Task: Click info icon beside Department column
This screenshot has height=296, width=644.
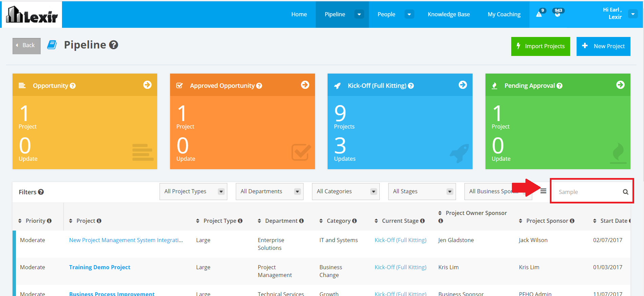Action: [x=302, y=221]
